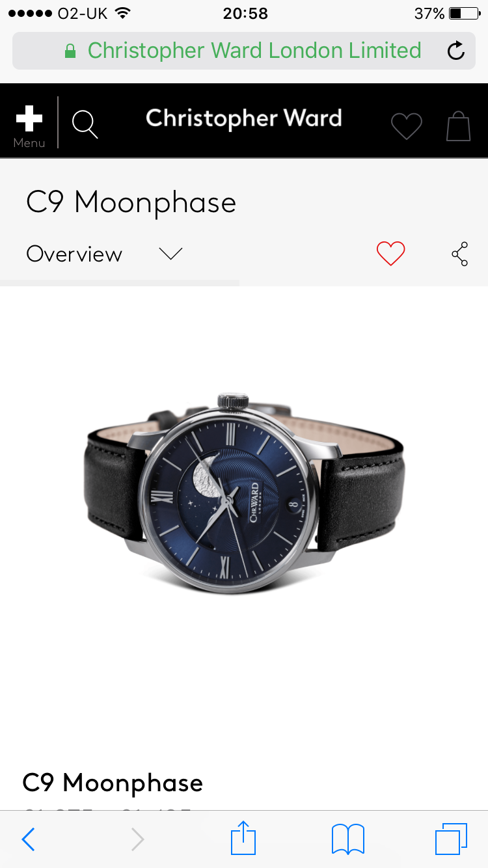Open wishlist heart in black header
Screen dimensions: 488x868
coord(407,126)
